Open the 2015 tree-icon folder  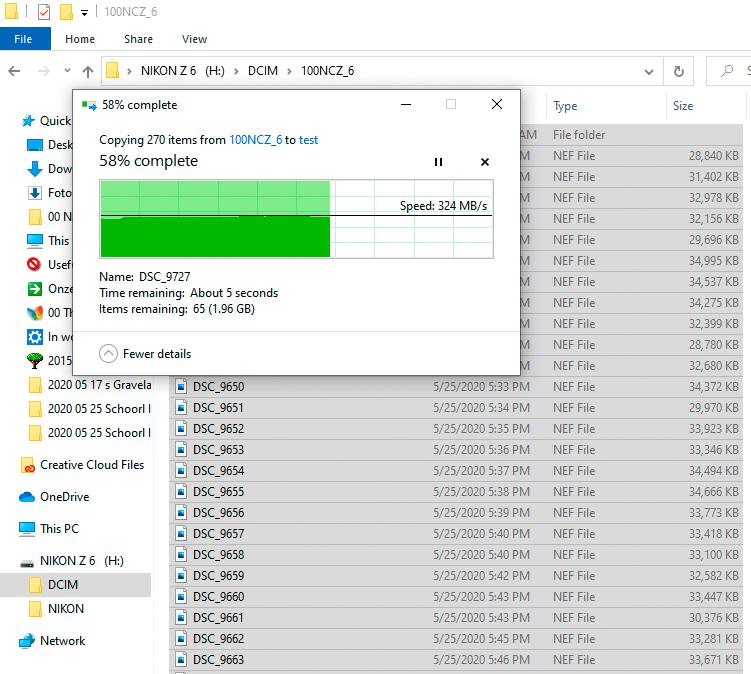point(50,360)
